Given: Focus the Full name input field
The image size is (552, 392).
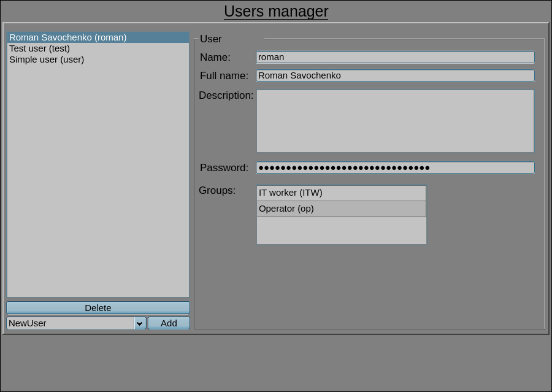Looking at the screenshot, I should 395,75.
